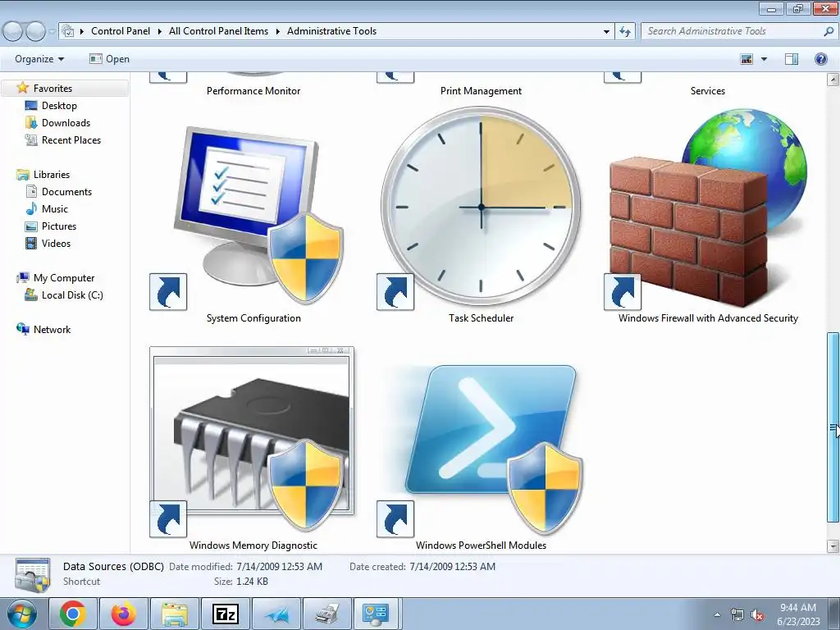Open 7-Zip from the taskbar

tap(226, 614)
